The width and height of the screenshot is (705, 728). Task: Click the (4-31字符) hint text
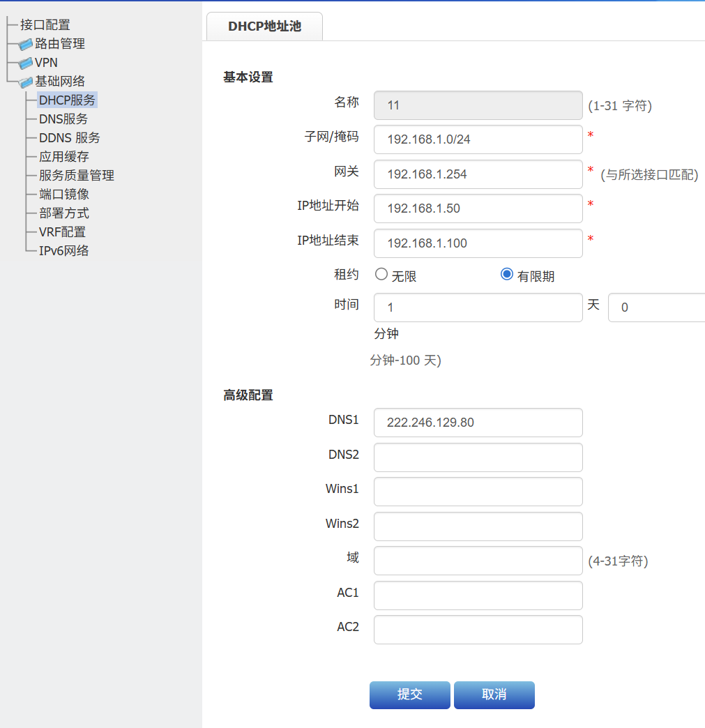(x=618, y=561)
